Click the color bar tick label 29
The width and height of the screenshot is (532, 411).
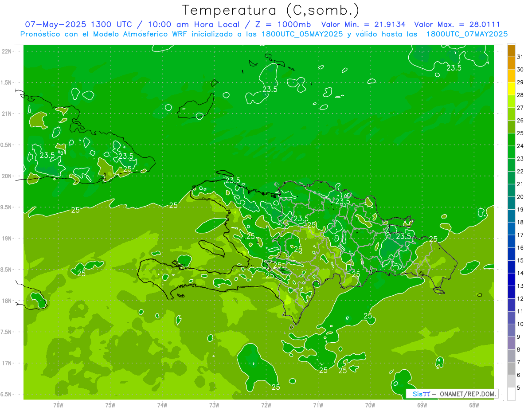point(520,82)
